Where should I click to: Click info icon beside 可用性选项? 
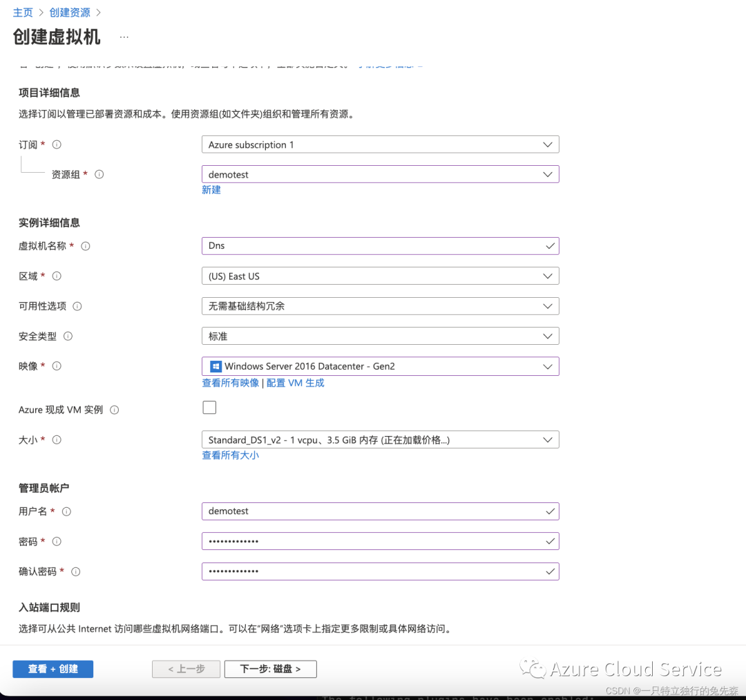[77, 306]
